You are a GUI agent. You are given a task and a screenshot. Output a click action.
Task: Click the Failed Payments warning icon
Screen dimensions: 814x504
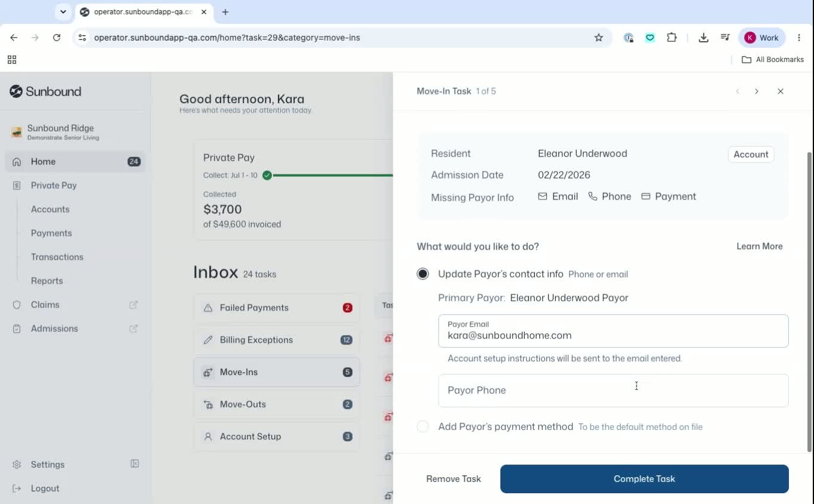[x=208, y=308]
